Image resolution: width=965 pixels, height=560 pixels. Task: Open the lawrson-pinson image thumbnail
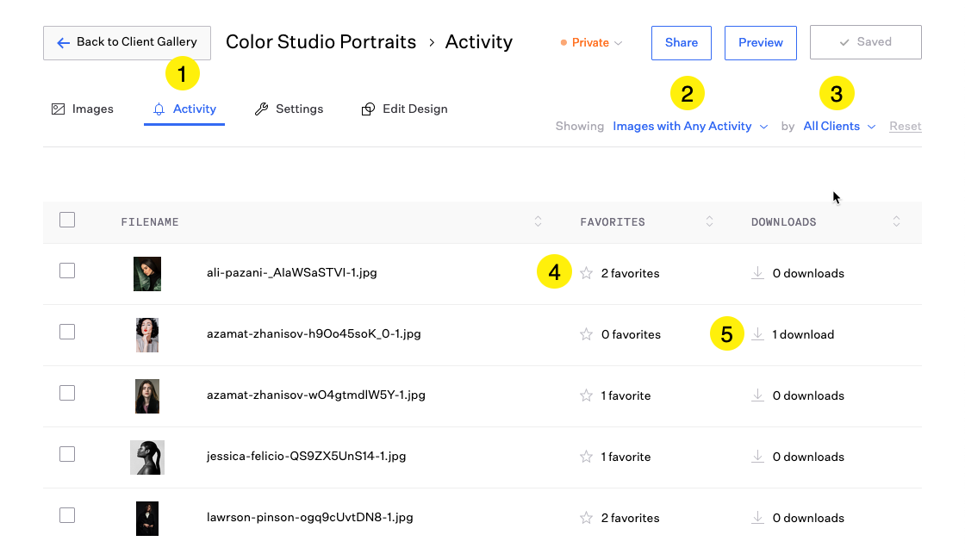click(147, 518)
